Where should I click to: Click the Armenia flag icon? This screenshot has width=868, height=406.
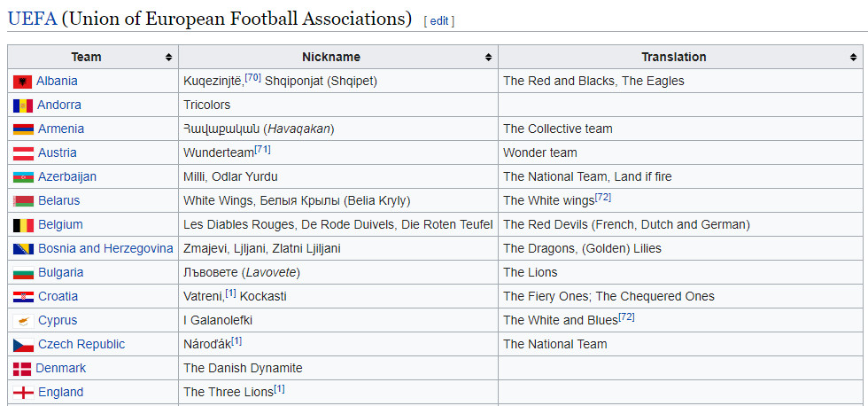pyautogui.click(x=22, y=129)
